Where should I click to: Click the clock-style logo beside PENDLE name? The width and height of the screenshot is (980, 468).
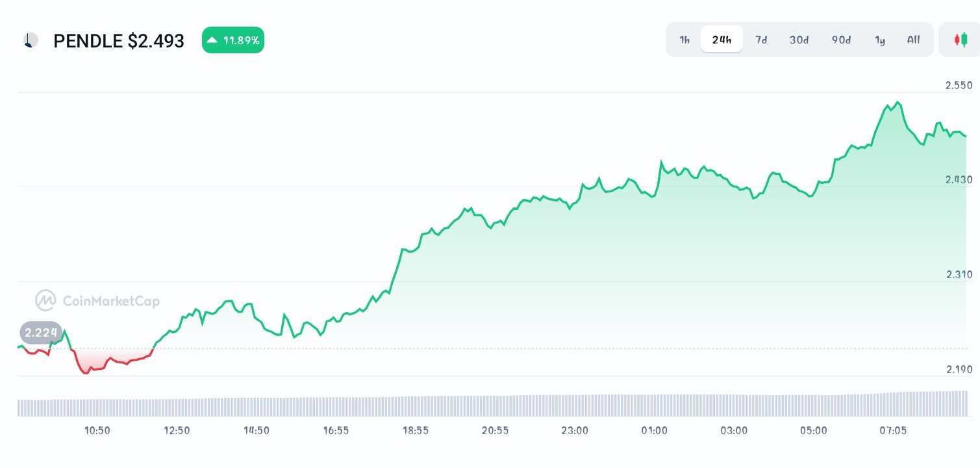(x=30, y=40)
